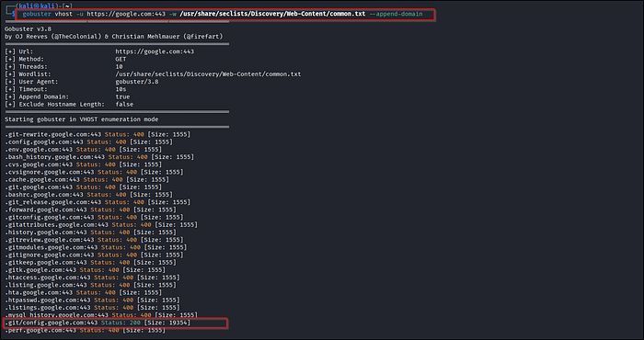Click the Gobuster v3.8 version line
Viewport: 644px width, 340px height.
pos(28,29)
